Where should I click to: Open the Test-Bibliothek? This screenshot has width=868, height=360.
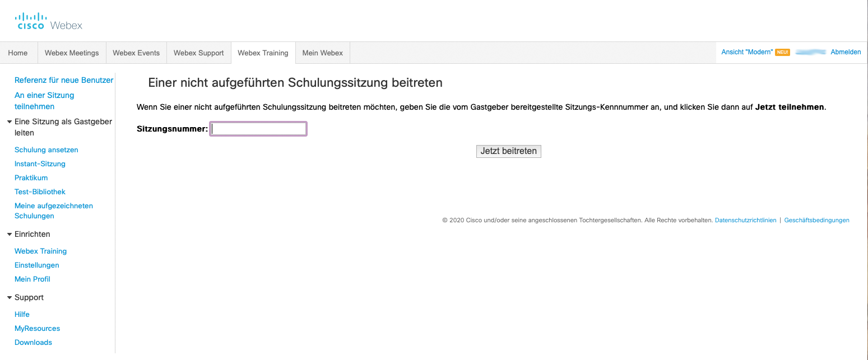coord(40,192)
